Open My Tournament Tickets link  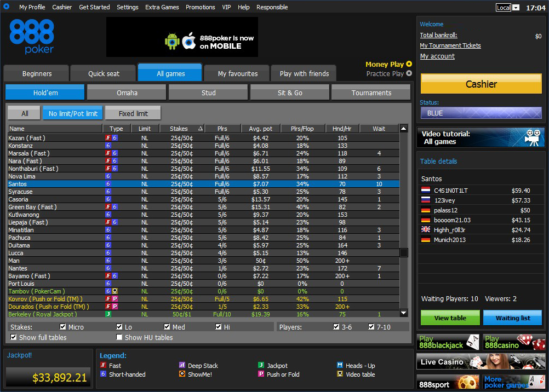pos(450,45)
